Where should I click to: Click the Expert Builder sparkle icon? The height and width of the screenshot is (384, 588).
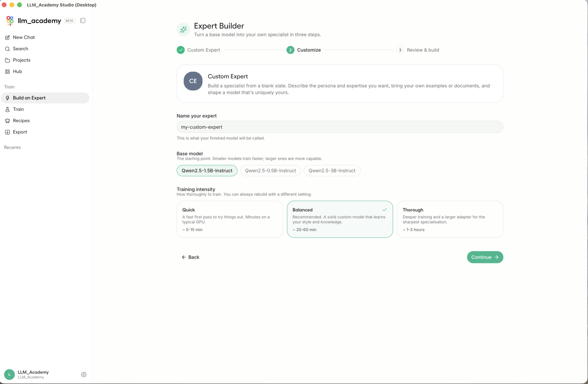coord(183,29)
